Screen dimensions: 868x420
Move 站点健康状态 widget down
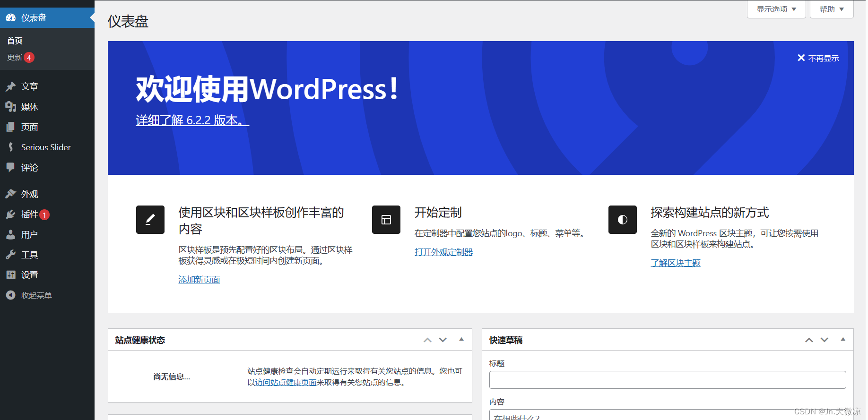[x=443, y=340]
